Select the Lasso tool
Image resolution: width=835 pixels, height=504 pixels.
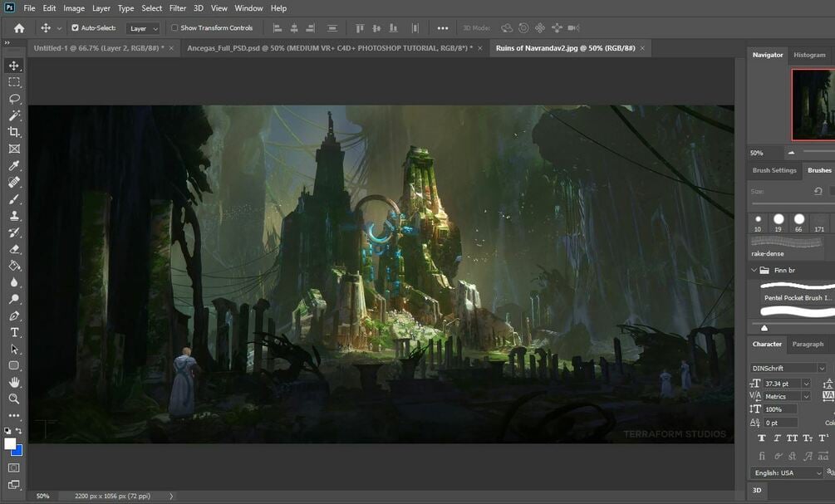14,99
